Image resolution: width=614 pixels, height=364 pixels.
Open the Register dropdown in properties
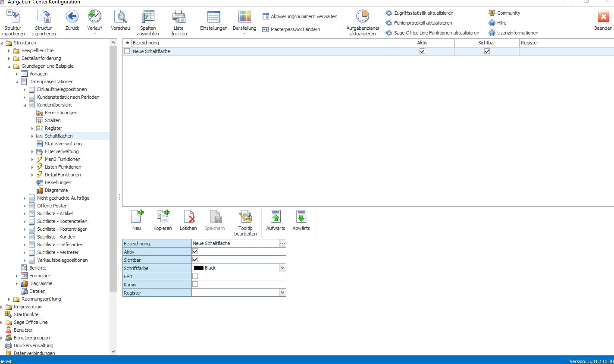[x=282, y=292]
